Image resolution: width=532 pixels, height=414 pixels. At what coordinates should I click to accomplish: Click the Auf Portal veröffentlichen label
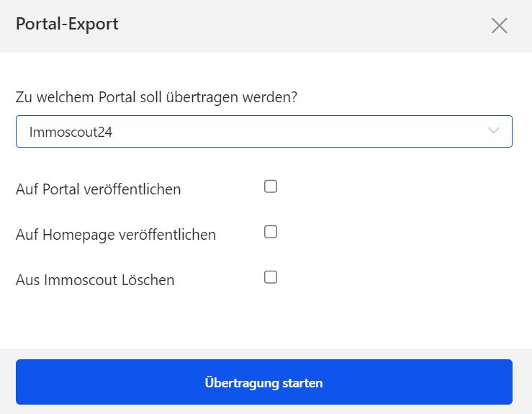(98, 189)
